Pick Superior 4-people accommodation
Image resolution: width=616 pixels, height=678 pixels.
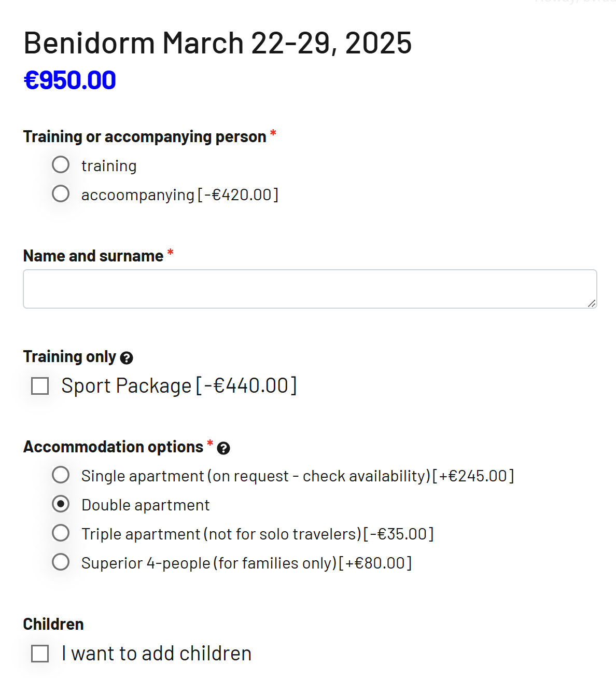point(61,562)
